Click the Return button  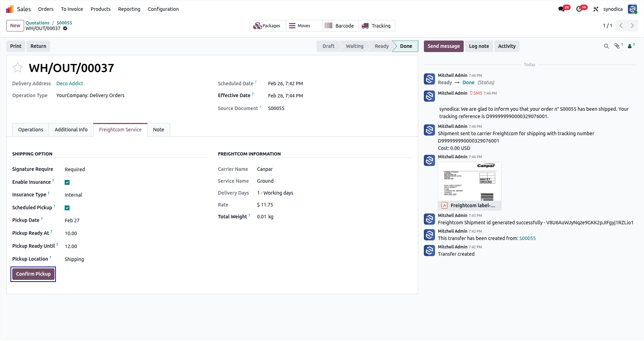[x=38, y=46]
